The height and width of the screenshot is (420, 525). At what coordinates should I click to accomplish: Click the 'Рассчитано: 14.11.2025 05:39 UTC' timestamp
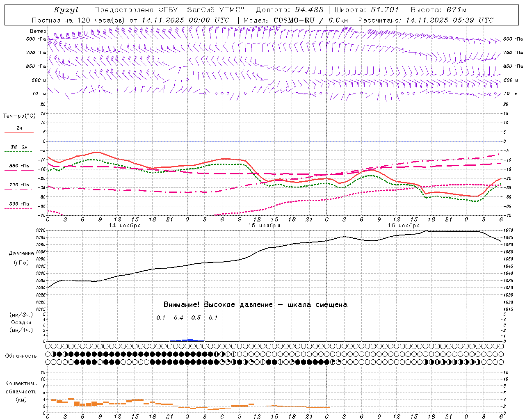click(x=426, y=20)
